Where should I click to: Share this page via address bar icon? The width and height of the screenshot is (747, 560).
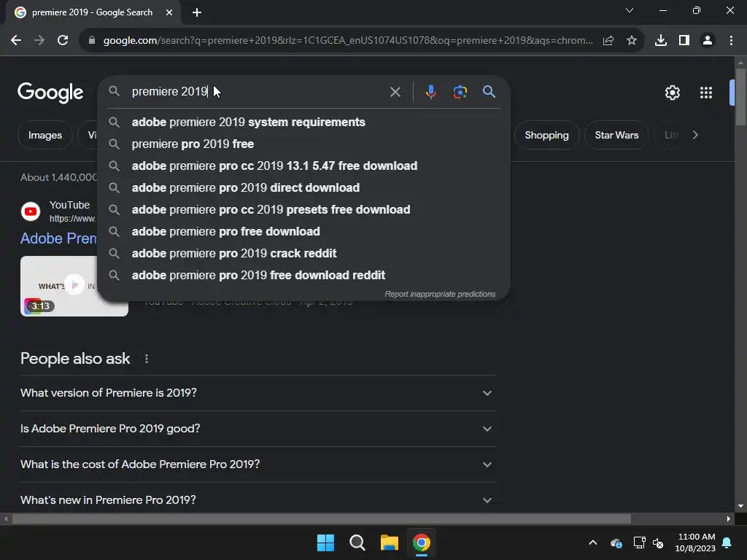coord(608,41)
